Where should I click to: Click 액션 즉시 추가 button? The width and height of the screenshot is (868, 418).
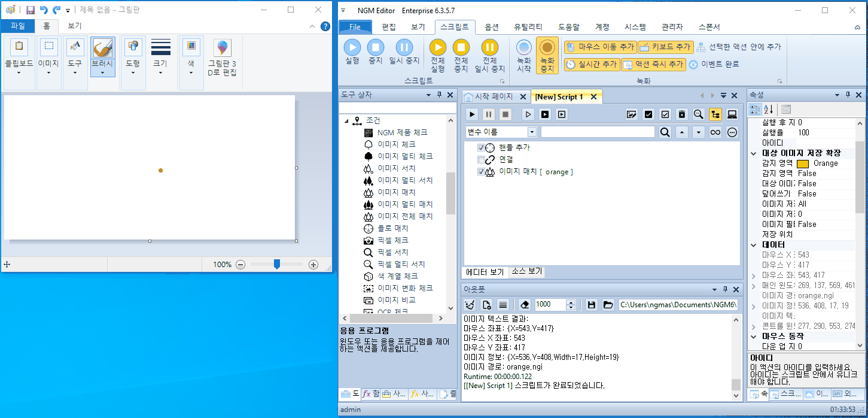click(653, 64)
